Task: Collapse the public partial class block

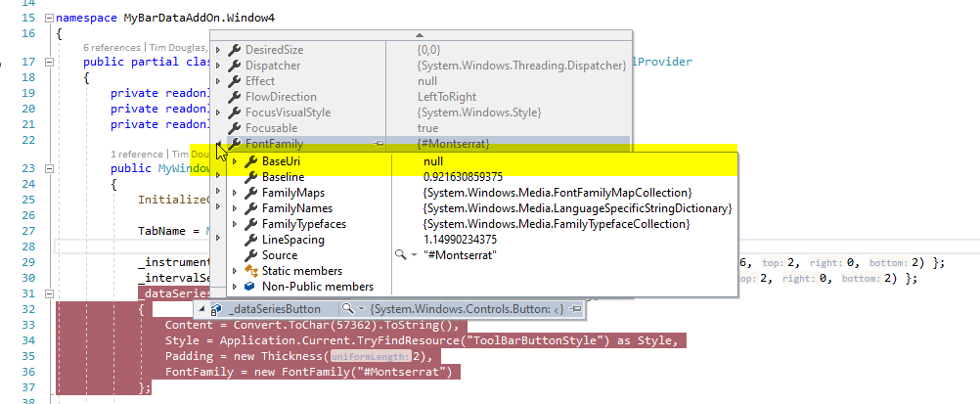Action: 49,62
